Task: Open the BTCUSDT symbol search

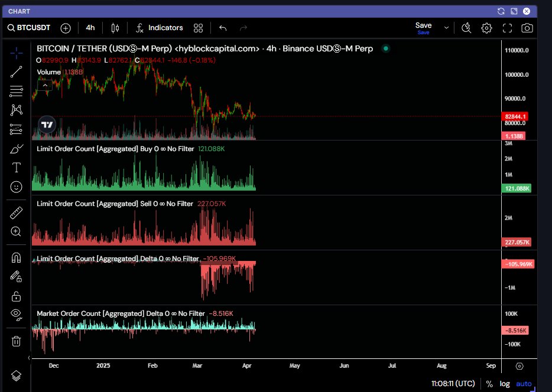Action: (29, 28)
